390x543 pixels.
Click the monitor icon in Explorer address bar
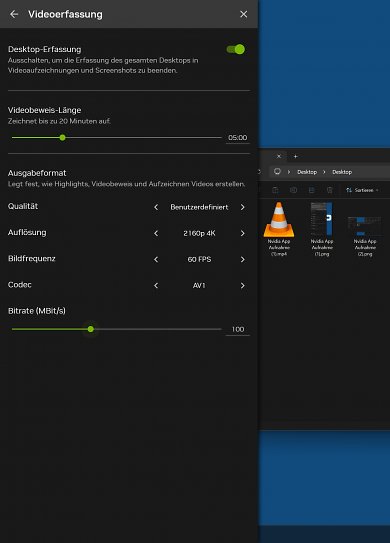pos(277,171)
